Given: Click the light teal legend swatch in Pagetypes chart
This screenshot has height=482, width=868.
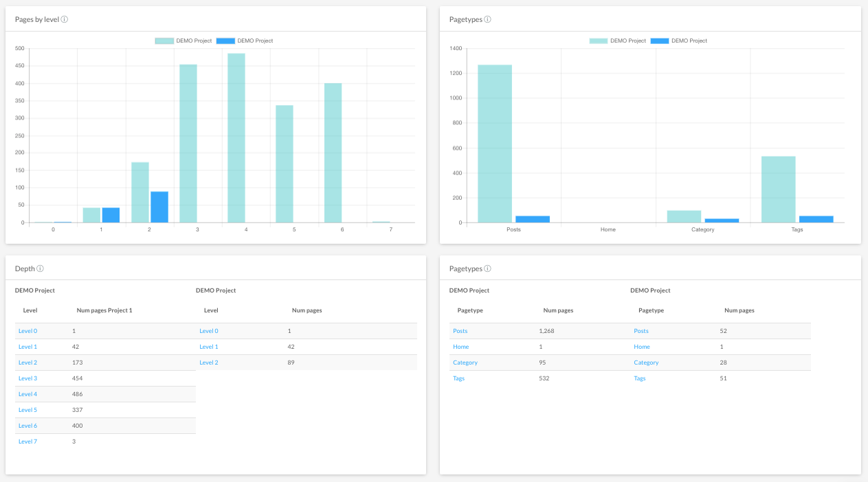Looking at the screenshot, I should [599, 41].
